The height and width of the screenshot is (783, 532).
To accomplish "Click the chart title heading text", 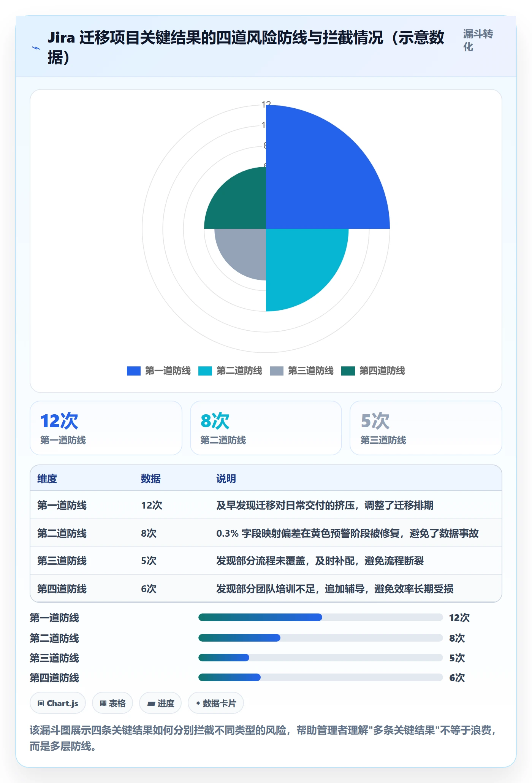I will [x=246, y=48].
